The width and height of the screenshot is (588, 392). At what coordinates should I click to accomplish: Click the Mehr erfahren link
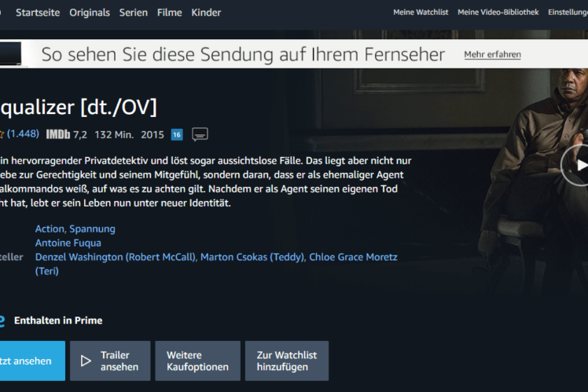click(492, 54)
